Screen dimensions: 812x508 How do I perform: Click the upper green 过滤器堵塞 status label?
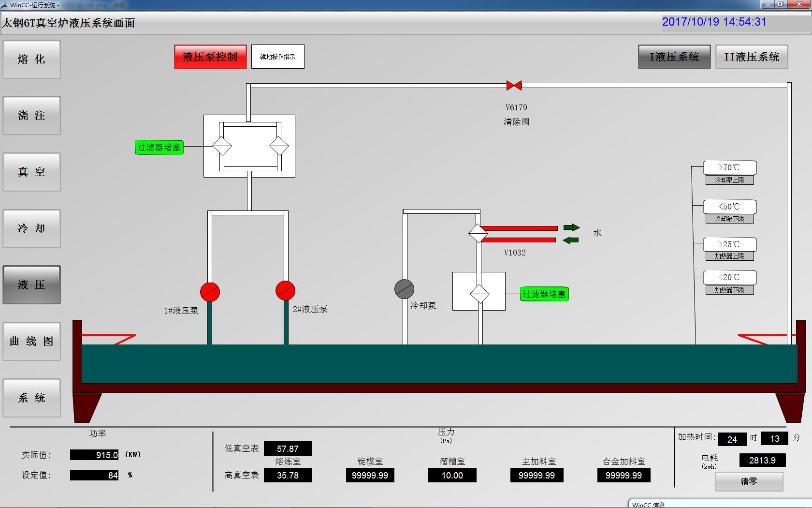(159, 148)
